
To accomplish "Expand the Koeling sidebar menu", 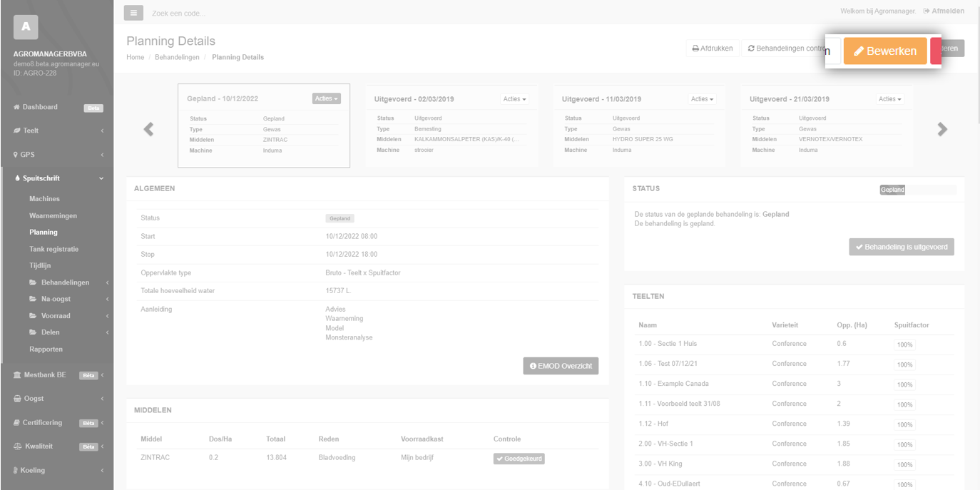I will [x=57, y=471].
